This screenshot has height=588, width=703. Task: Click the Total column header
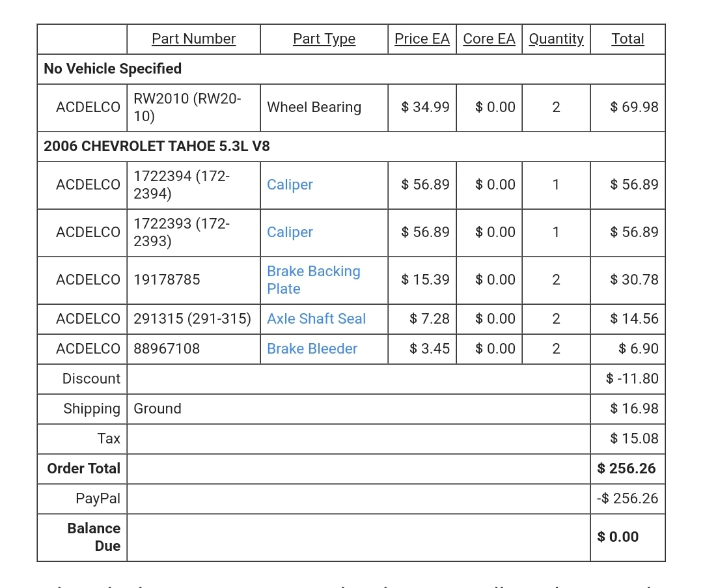pos(627,39)
